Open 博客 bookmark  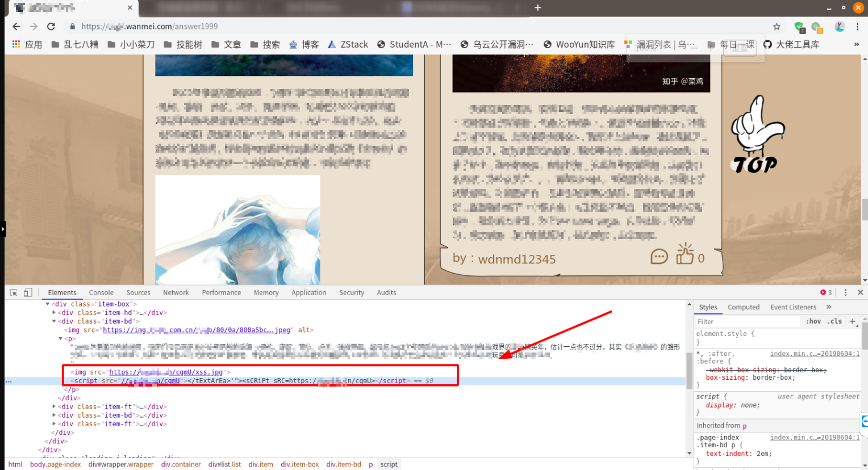coord(304,44)
